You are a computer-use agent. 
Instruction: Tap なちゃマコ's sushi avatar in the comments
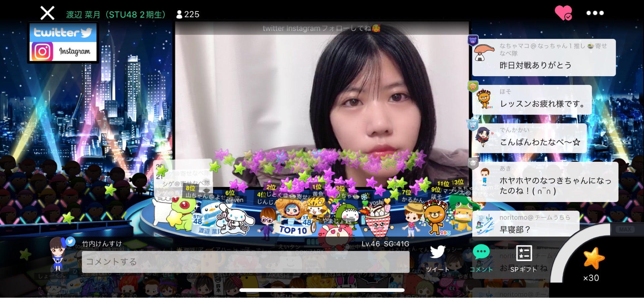coord(484,53)
